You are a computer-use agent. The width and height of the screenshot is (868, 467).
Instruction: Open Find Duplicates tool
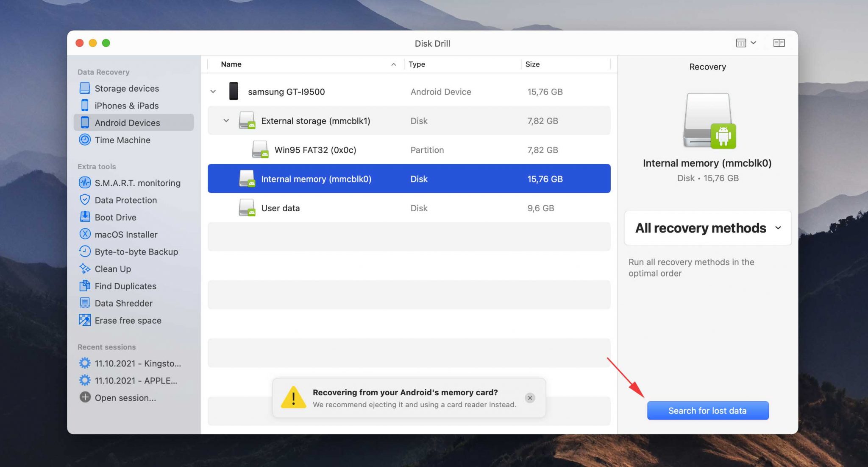(134, 286)
